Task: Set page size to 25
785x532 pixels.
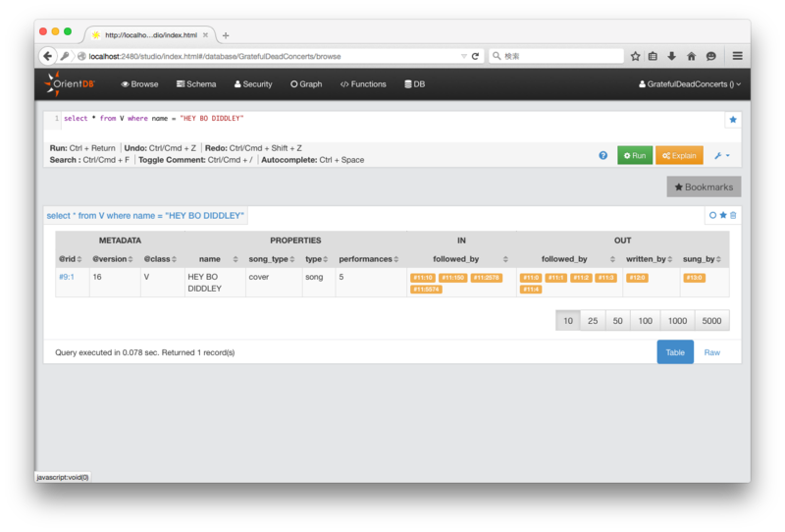Action: click(593, 321)
